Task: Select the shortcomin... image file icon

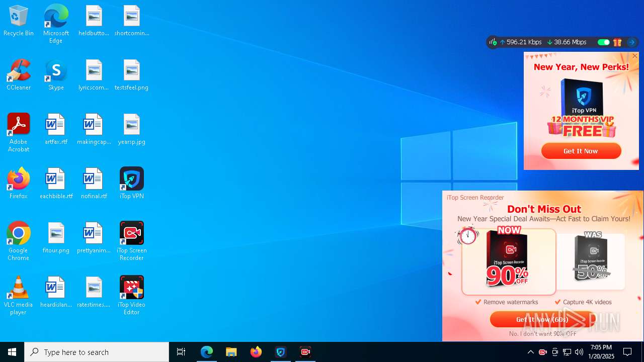Action: [131, 21]
